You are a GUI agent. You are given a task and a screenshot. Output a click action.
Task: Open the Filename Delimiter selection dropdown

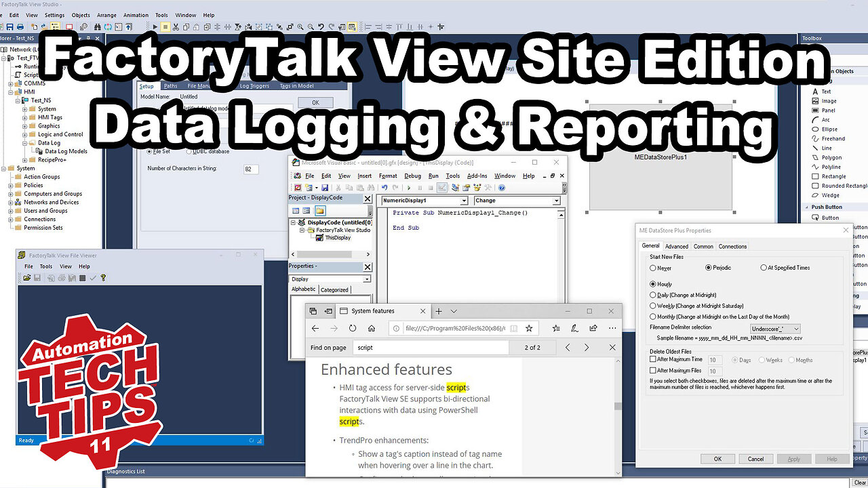(776, 328)
